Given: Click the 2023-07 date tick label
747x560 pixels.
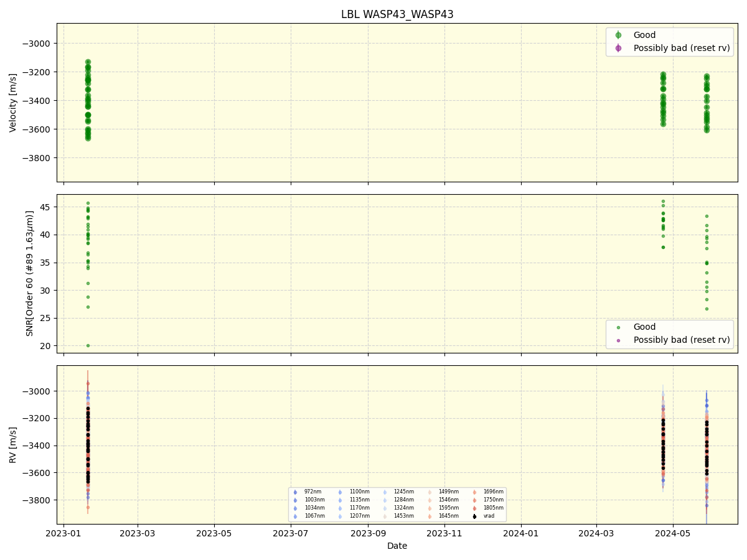Looking at the screenshot, I should point(291,533).
